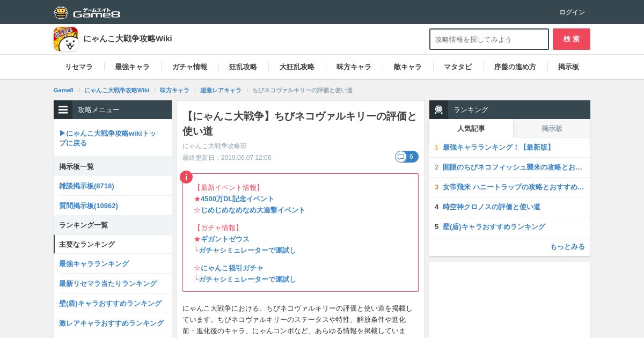The width and height of the screenshot is (644, 338).
Task: Click the Game8 breadcrumb link
Action: click(x=63, y=90)
